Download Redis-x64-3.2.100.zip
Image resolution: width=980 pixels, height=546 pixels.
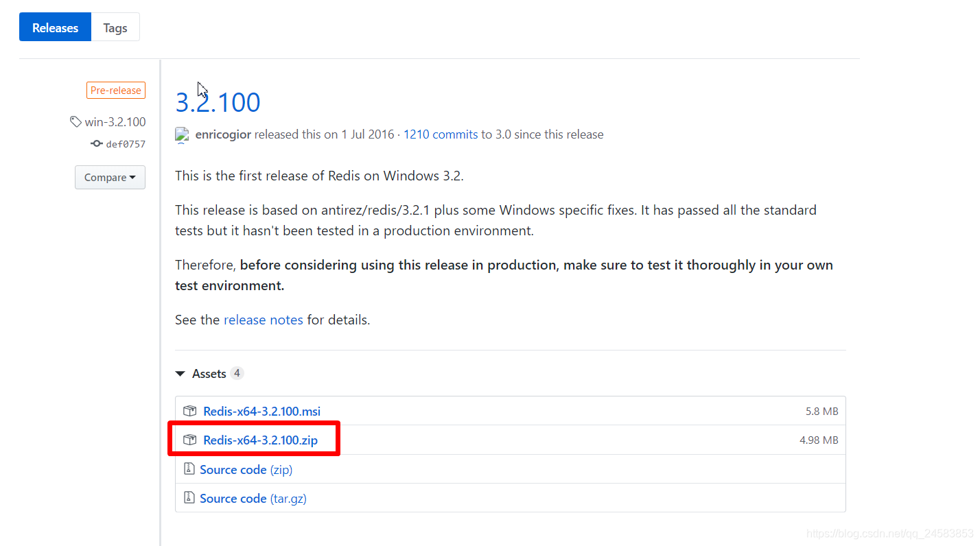(x=261, y=440)
